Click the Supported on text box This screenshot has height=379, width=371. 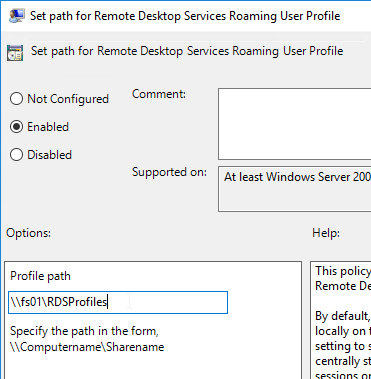(x=294, y=189)
